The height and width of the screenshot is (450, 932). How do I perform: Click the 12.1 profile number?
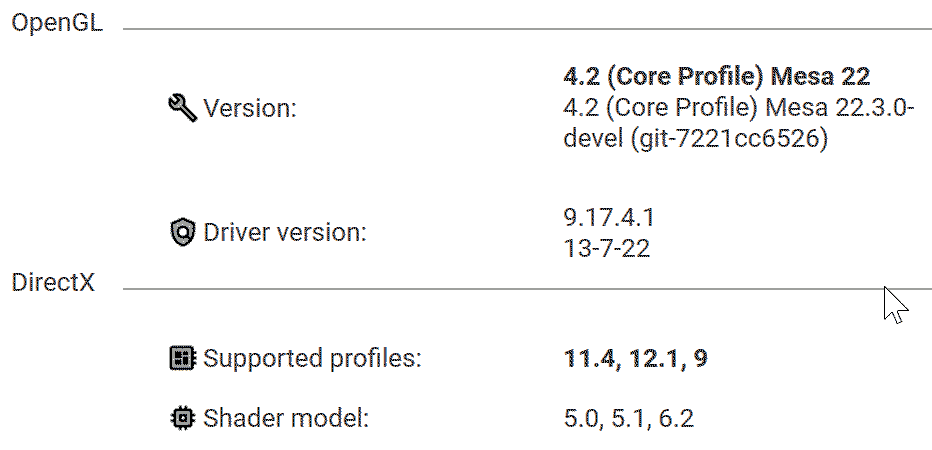coord(653,358)
